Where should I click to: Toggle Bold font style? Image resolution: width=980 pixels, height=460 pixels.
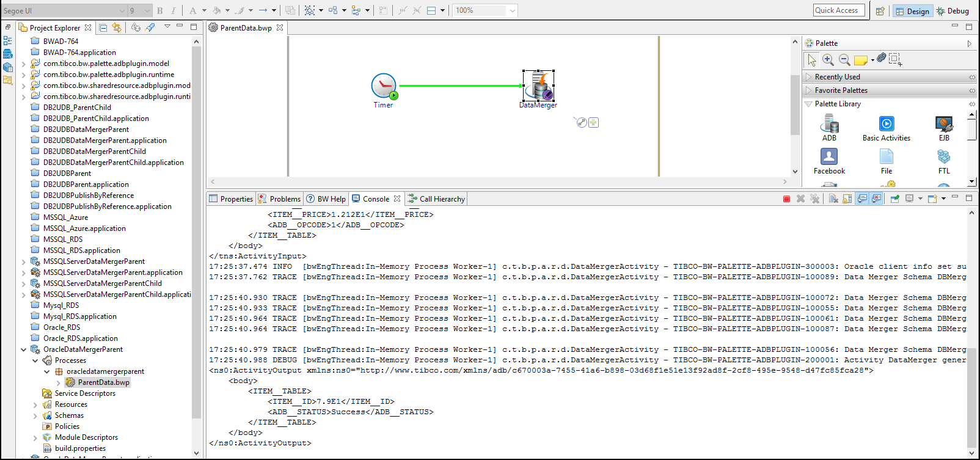[x=160, y=10]
